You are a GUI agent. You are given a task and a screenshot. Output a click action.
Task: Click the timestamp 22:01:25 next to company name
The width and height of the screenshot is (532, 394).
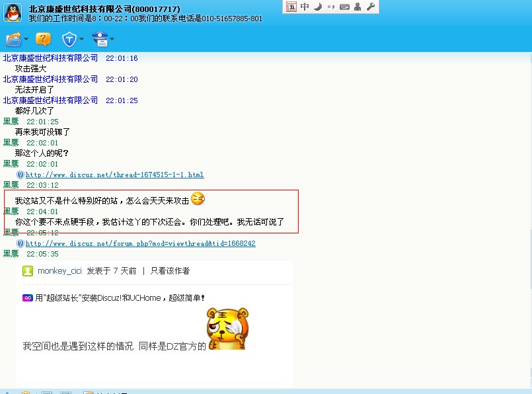[x=122, y=100]
